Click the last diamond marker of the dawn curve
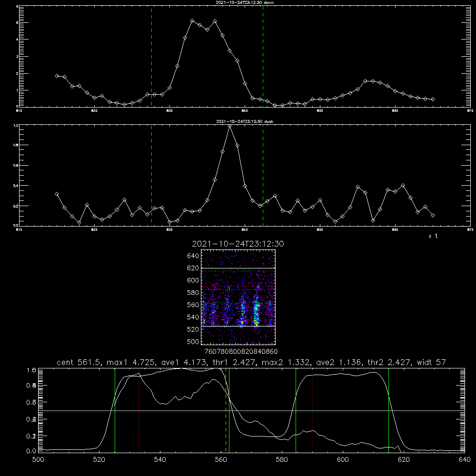Screen dimensions: 476x476 coord(433,99)
